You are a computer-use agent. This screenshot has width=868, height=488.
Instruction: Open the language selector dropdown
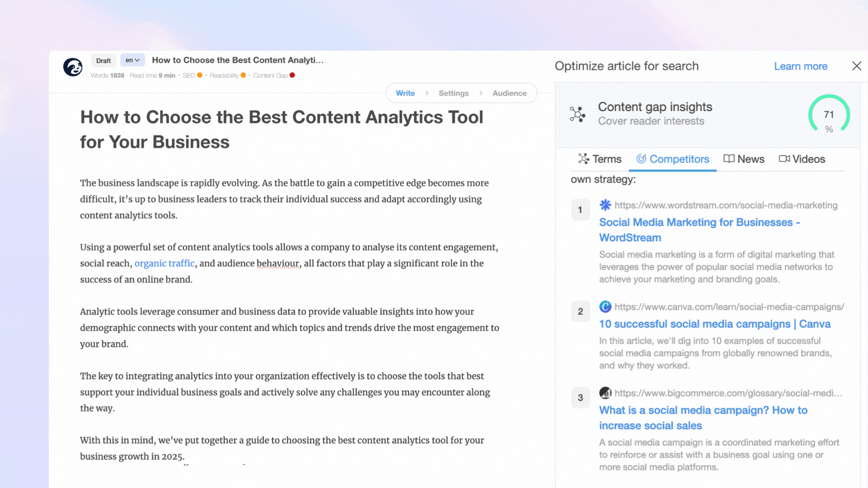point(132,60)
